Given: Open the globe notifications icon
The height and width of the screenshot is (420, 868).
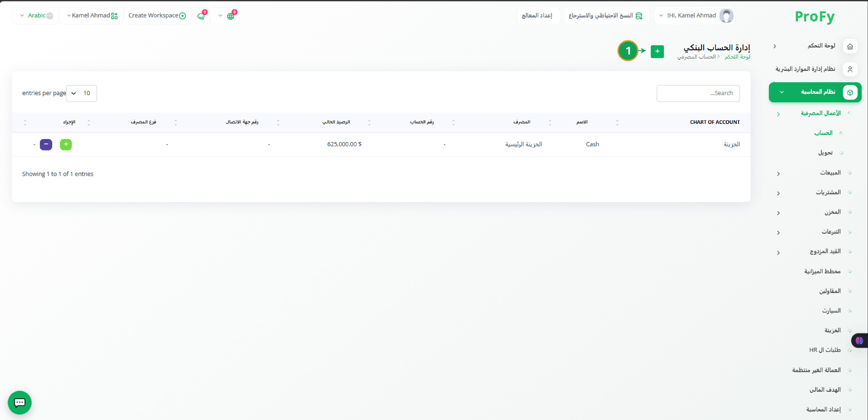Looking at the screenshot, I should click(x=230, y=16).
